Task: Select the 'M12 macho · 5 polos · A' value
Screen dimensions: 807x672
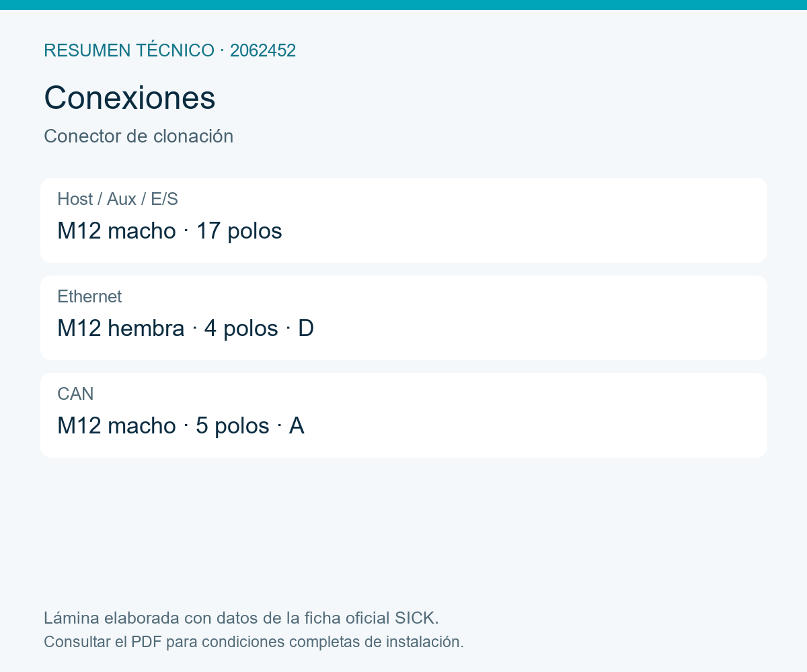Action: (x=181, y=426)
